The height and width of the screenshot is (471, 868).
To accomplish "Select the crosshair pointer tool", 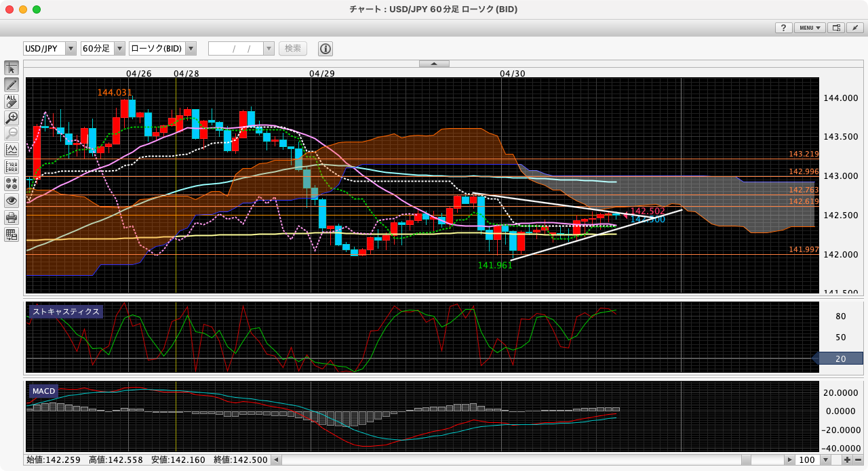I will [12, 68].
